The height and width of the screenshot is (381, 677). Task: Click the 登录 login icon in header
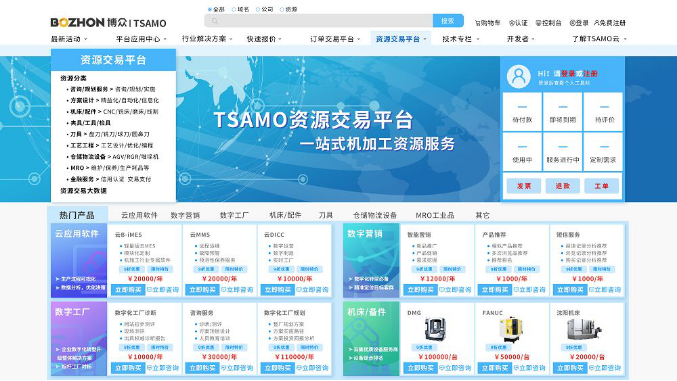(572, 23)
